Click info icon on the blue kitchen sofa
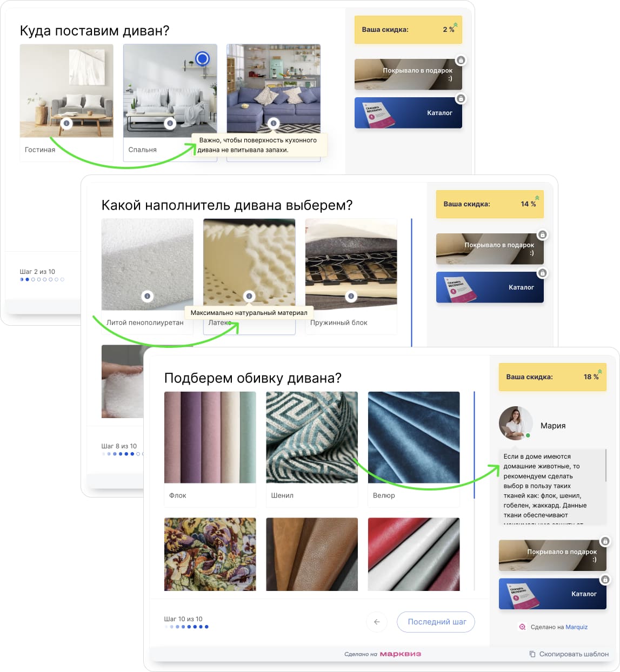Viewport: 620px width, 672px height. click(274, 123)
